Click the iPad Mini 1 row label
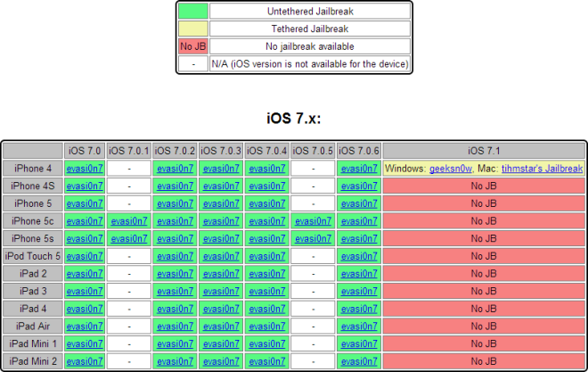The width and height of the screenshot is (588, 372). pyautogui.click(x=33, y=343)
